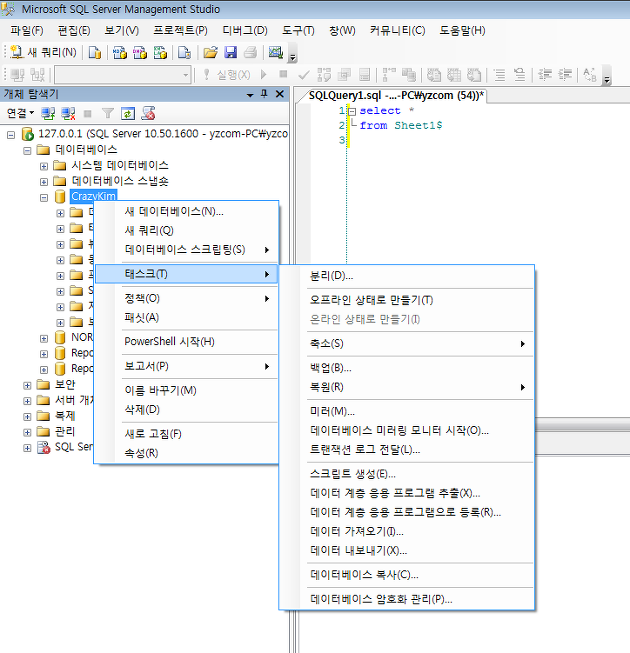Choose 데이터 내보내기(X)... export data
Screen dimensions: 630x653
pos(406,551)
